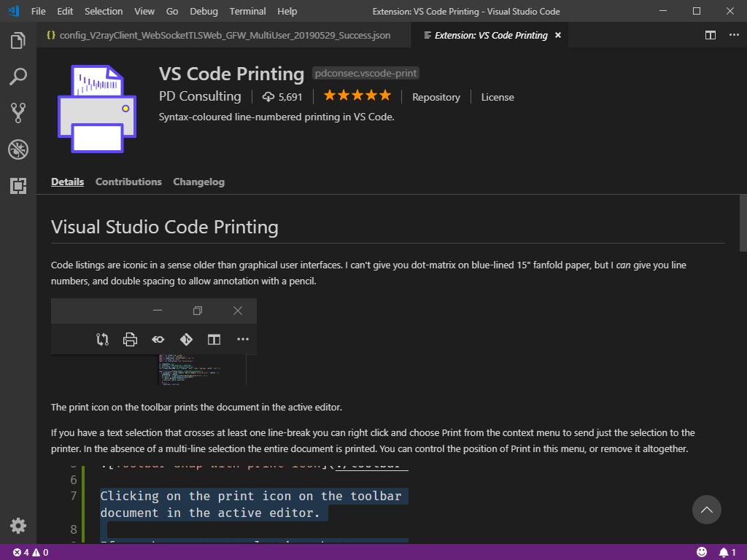Open the Search view in activity bar
This screenshot has width=747, height=560.
point(18,77)
